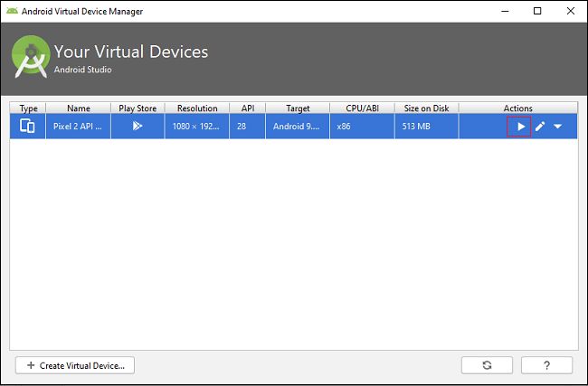Click the device type icon for Pixel 2
The image size is (588, 386).
27,126
